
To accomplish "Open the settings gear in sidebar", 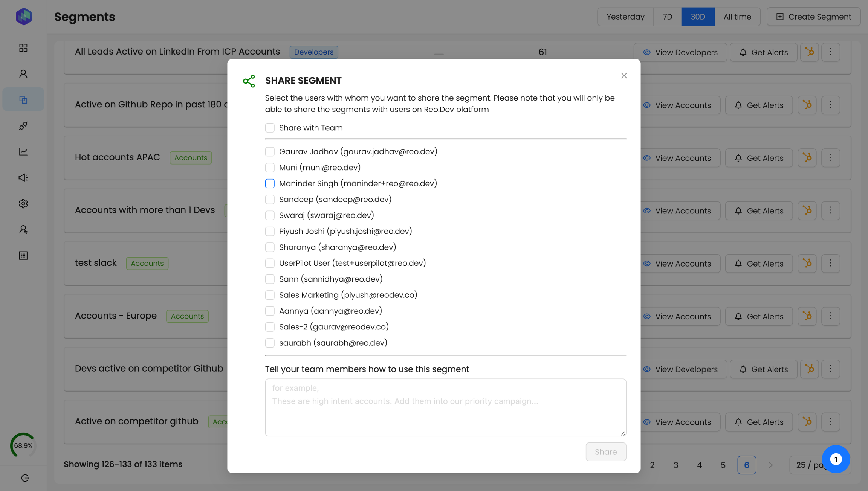I will coord(23,204).
